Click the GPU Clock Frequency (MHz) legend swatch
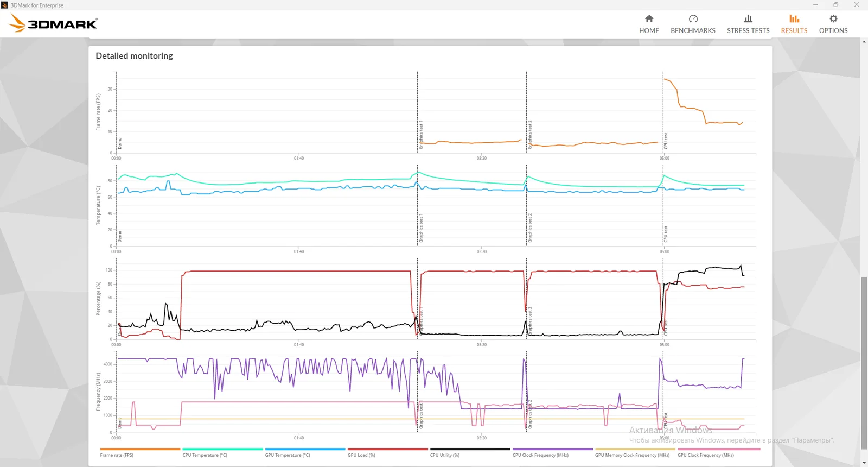The width and height of the screenshot is (868, 467). click(x=719, y=449)
